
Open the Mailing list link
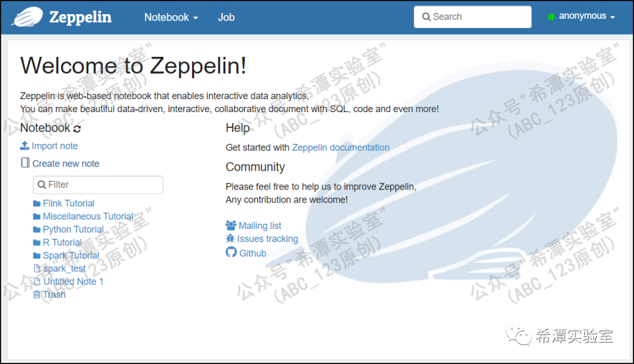(260, 225)
